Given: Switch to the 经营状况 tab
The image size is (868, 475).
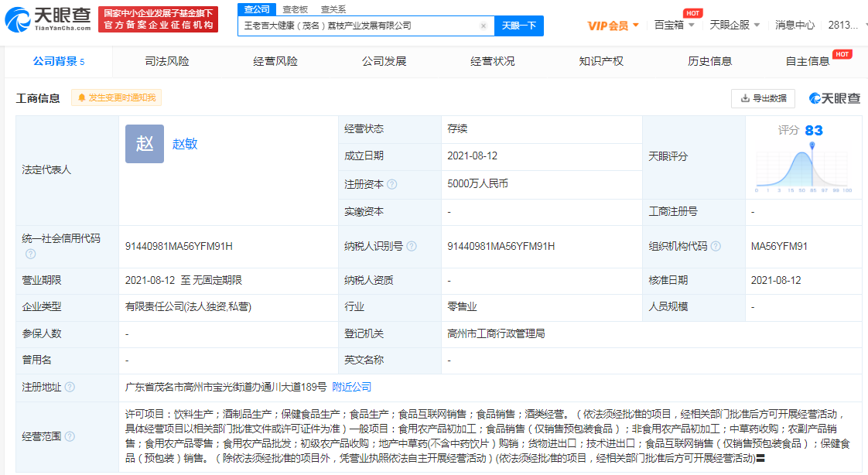Looking at the screenshot, I should coord(493,61).
